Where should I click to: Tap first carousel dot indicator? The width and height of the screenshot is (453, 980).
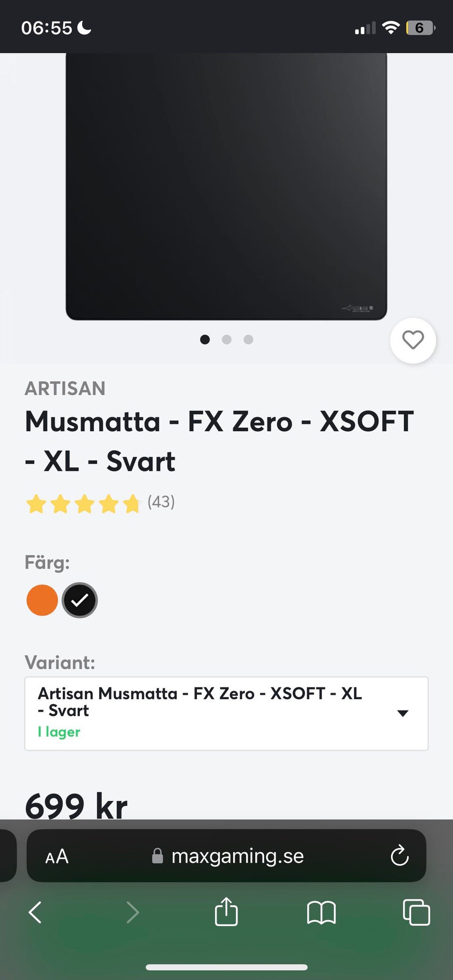coord(205,339)
